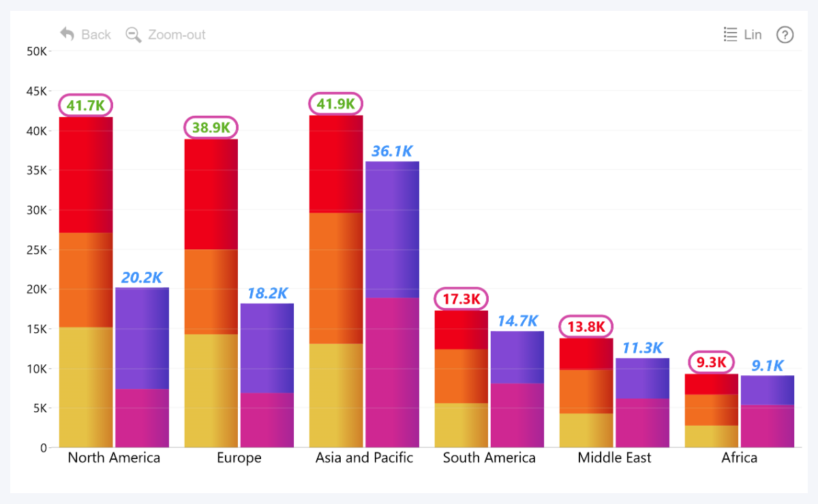Click the 9.3K label above Africa
Viewport: 818px width, 504px height.
pyautogui.click(x=711, y=362)
